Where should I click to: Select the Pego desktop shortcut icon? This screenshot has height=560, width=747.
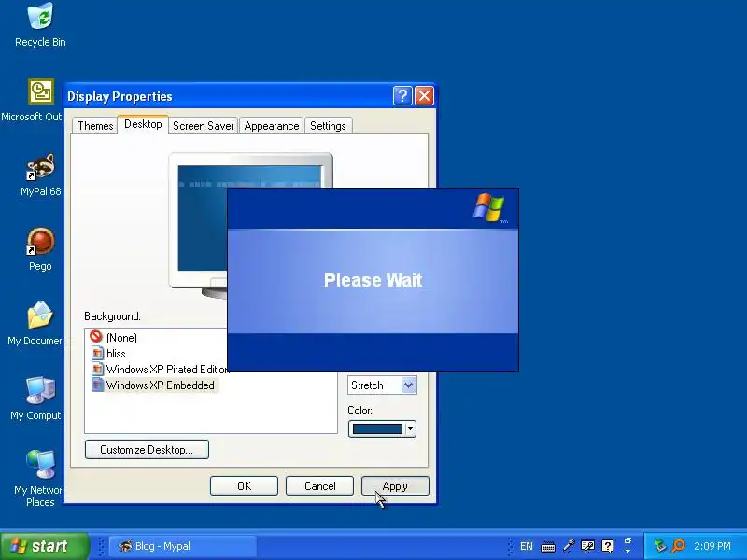click(x=40, y=241)
